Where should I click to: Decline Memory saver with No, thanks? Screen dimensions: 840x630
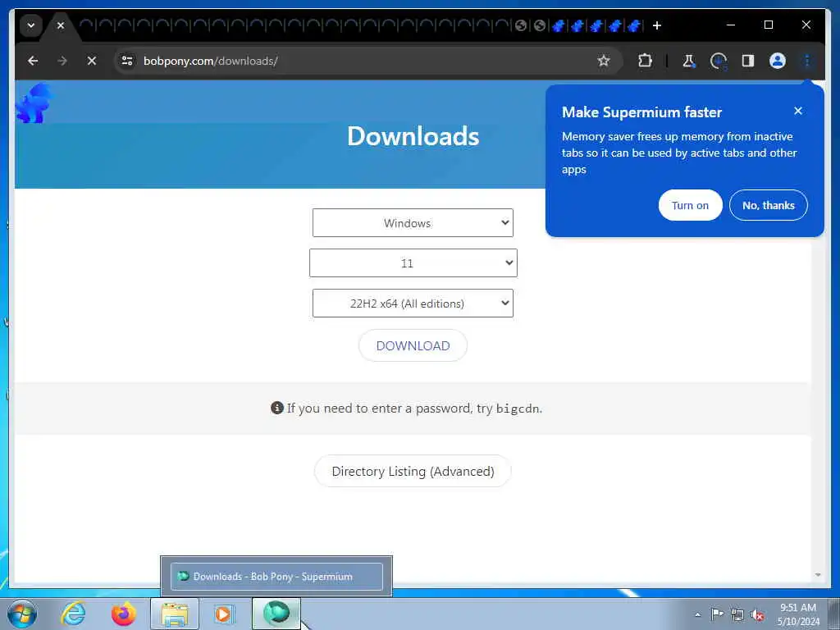click(x=768, y=205)
